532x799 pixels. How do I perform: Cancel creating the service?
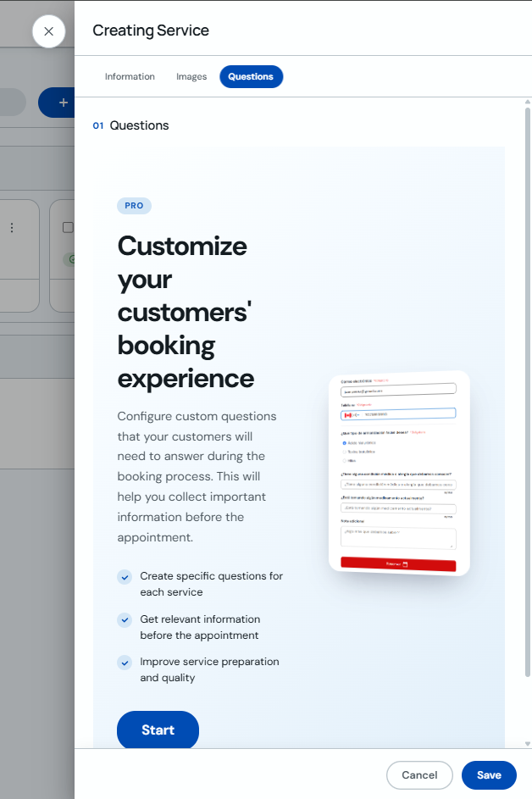(x=419, y=775)
